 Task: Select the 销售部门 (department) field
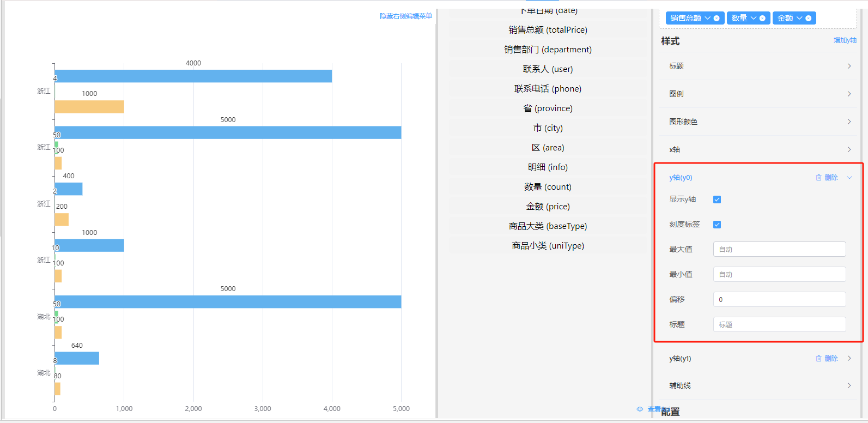point(548,50)
